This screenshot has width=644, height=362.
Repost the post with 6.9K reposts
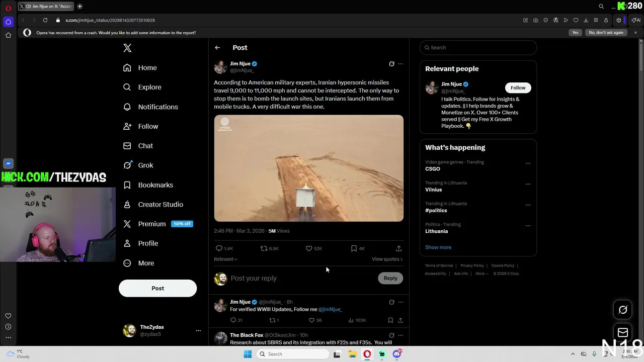(x=269, y=248)
